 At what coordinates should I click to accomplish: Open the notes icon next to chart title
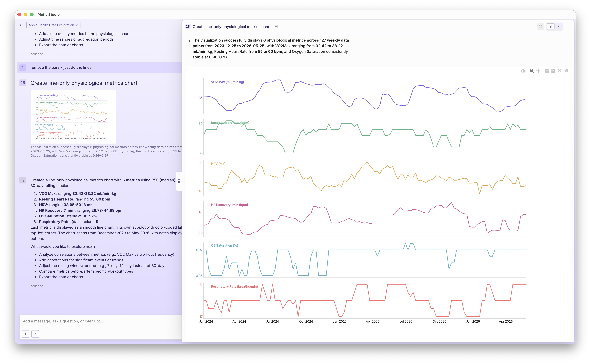click(276, 27)
